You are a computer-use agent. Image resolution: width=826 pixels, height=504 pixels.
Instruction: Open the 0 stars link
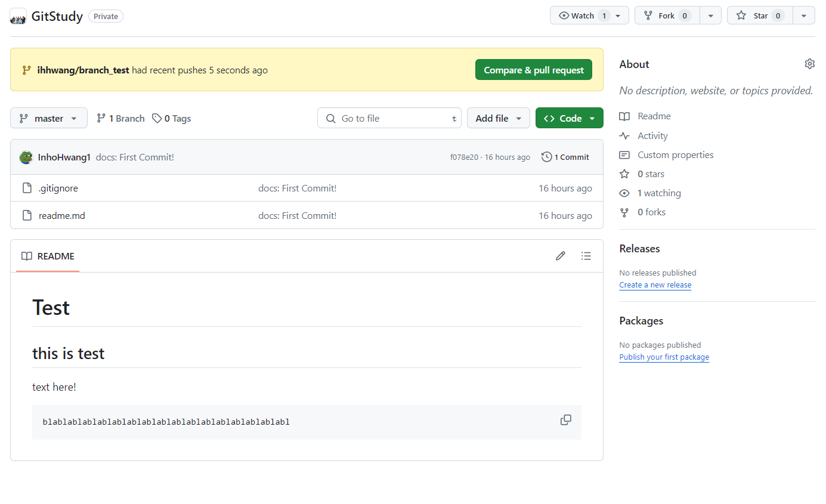click(651, 174)
